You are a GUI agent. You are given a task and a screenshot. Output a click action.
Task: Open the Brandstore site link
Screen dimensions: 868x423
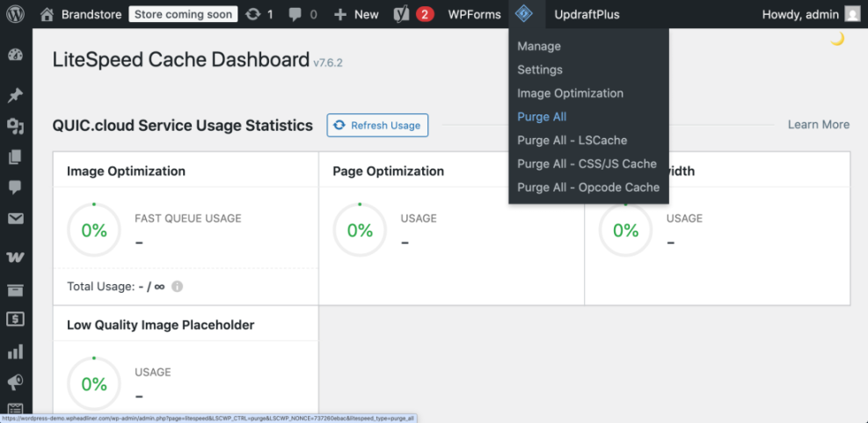pyautogui.click(x=91, y=14)
